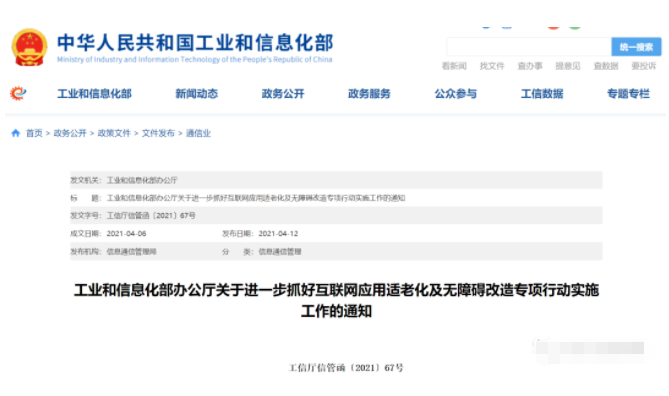Open the 找文件 quick link
Screen dimensions: 669x396
pyautogui.click(x=492, y=66)
